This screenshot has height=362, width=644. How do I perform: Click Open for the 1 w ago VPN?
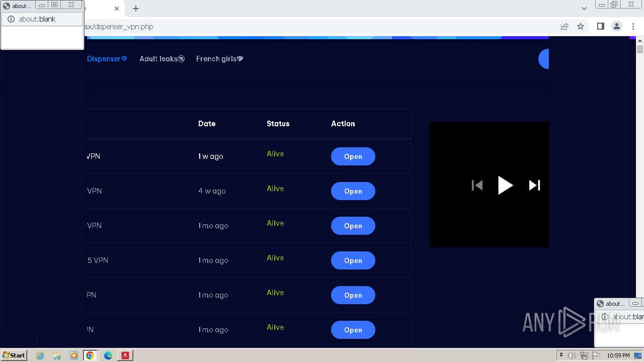pos(353,156)
